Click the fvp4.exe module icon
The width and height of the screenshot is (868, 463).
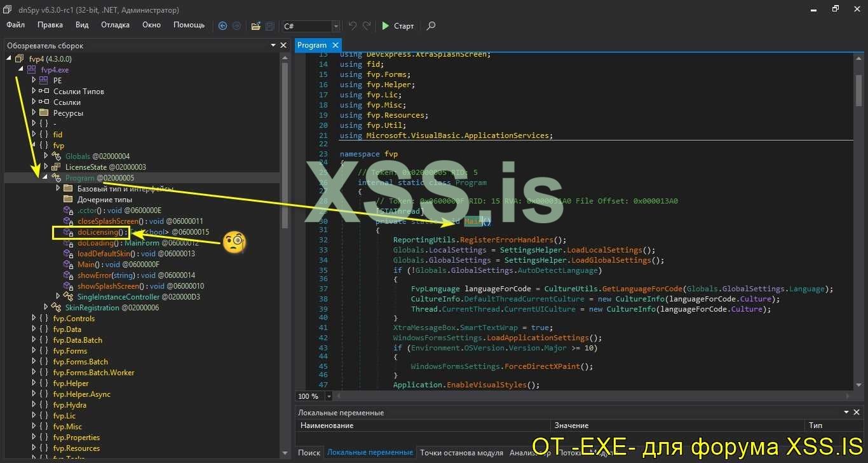(31, 70)
